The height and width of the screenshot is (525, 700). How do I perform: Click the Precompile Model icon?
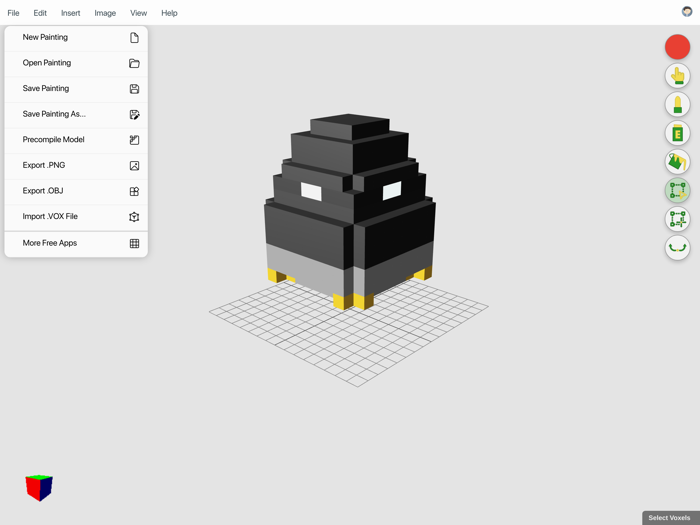(x=134, y=140)
